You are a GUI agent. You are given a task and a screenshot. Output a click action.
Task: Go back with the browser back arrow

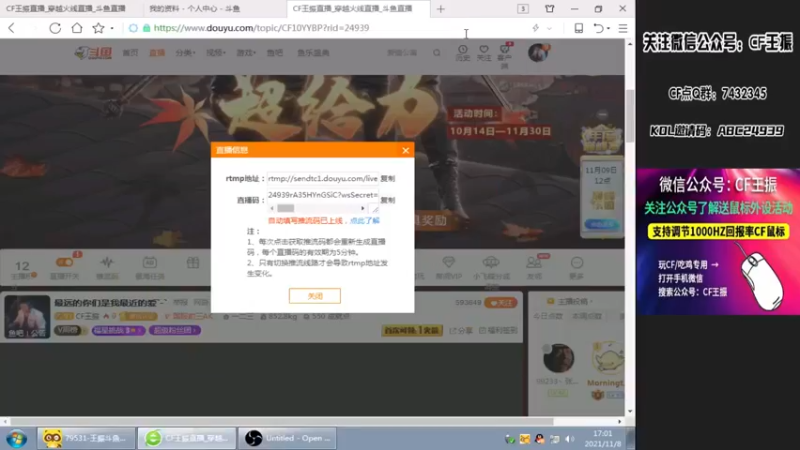(12, 28)
